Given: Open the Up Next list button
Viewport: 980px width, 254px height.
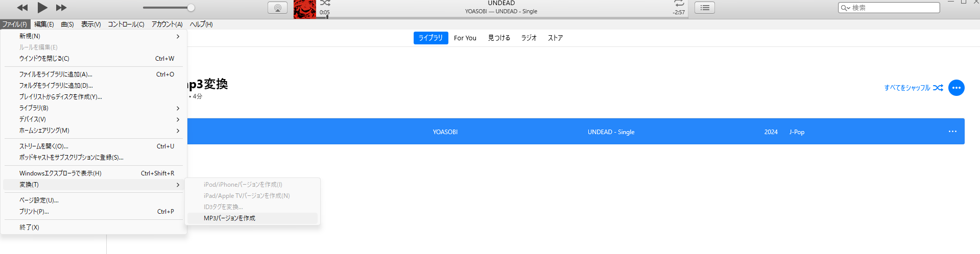Looking at the screenshot, I should tap(705, 8).
